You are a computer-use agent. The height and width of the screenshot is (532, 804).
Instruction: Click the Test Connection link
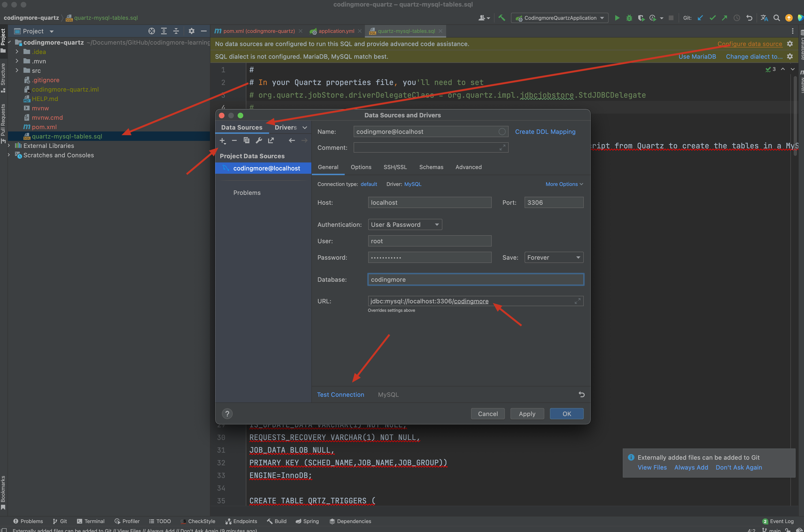(340, 395)
